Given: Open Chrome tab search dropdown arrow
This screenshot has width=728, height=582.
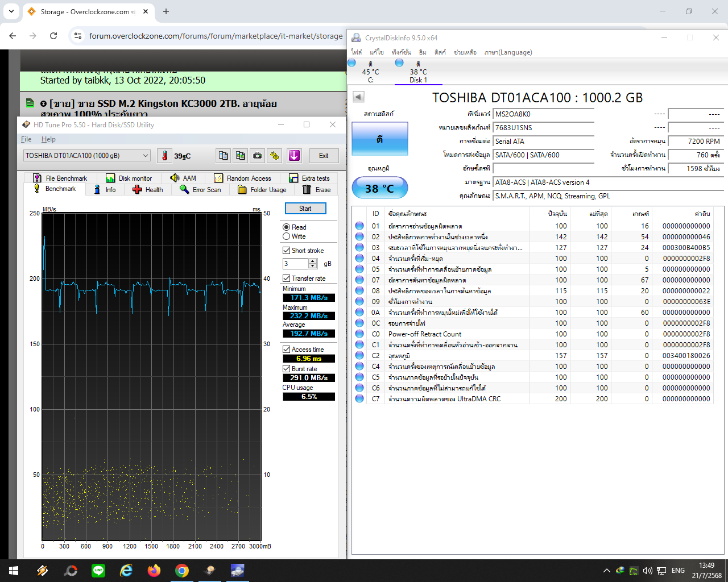Looking at the screenshot, I should [x=11, y=11].
